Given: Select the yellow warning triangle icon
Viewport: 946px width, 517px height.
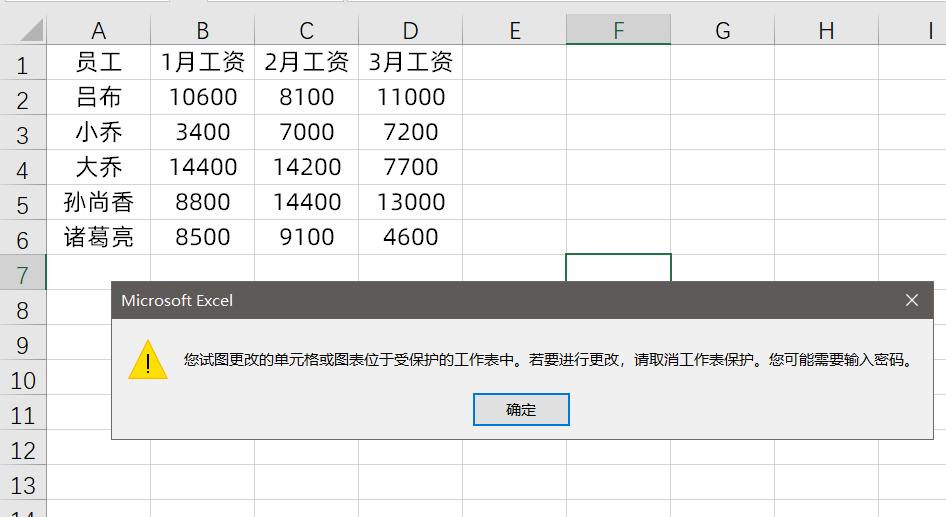Looking at the screenshot, I should pyautogui.click(x=148, y=360).
